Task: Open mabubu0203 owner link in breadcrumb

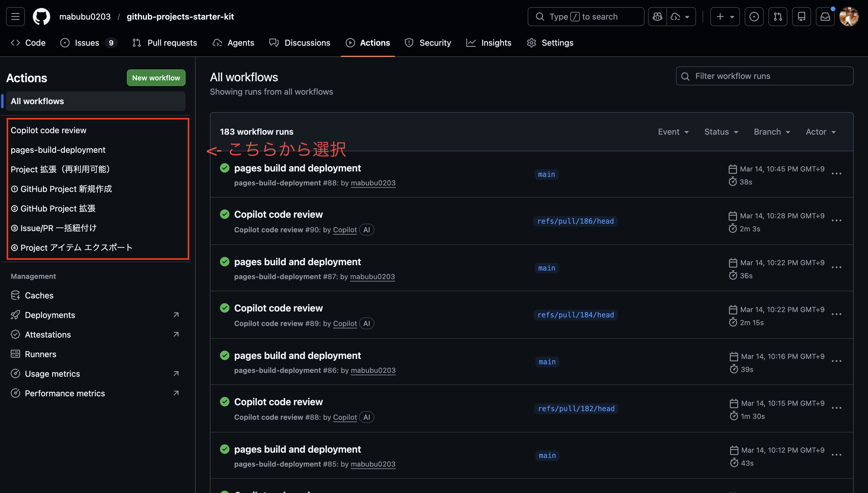Action: click(85, 17)
